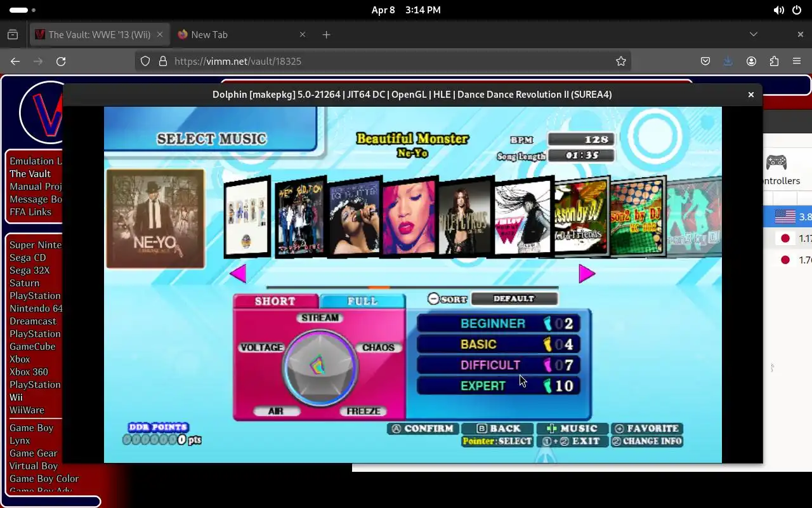Open the clock showing Apr 8 3:14 PM
812x508 pixels.
pyautogui.click(x=406, y=10)
